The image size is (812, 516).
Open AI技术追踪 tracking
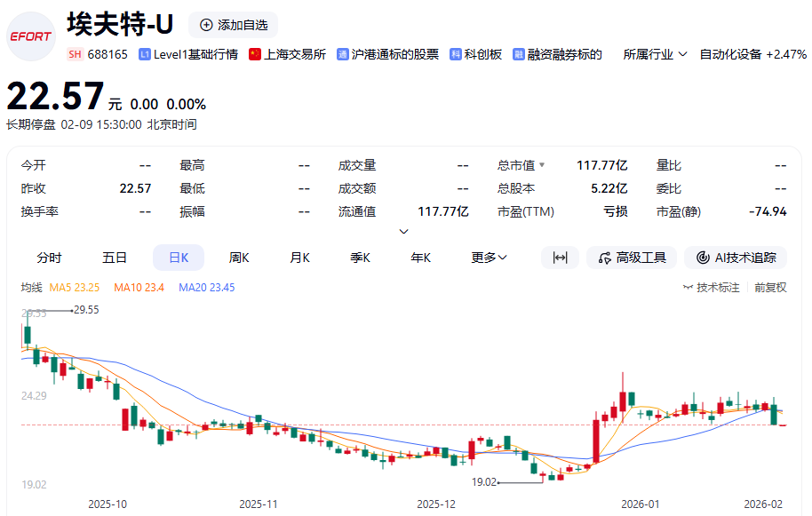pyautogui.click(x=736, y=258)
